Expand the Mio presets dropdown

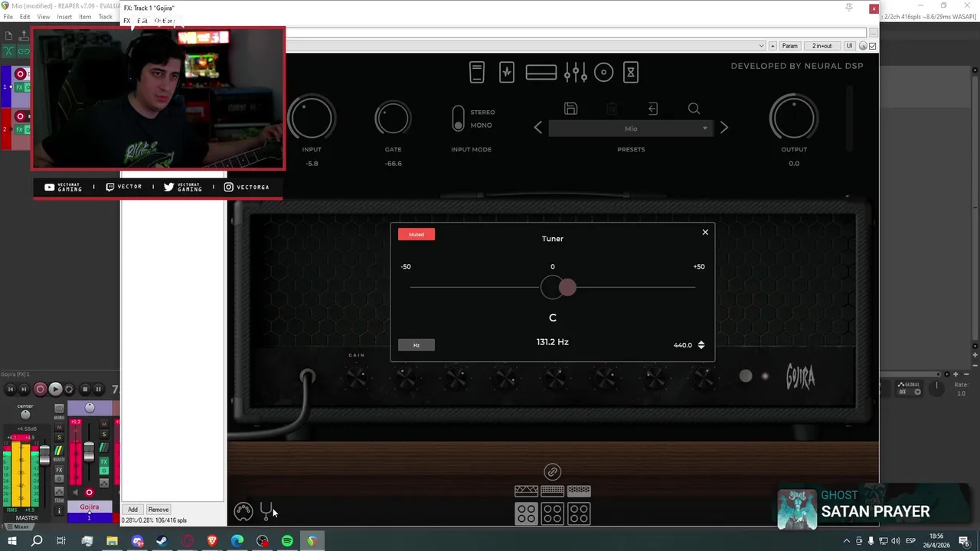point(631,129)
